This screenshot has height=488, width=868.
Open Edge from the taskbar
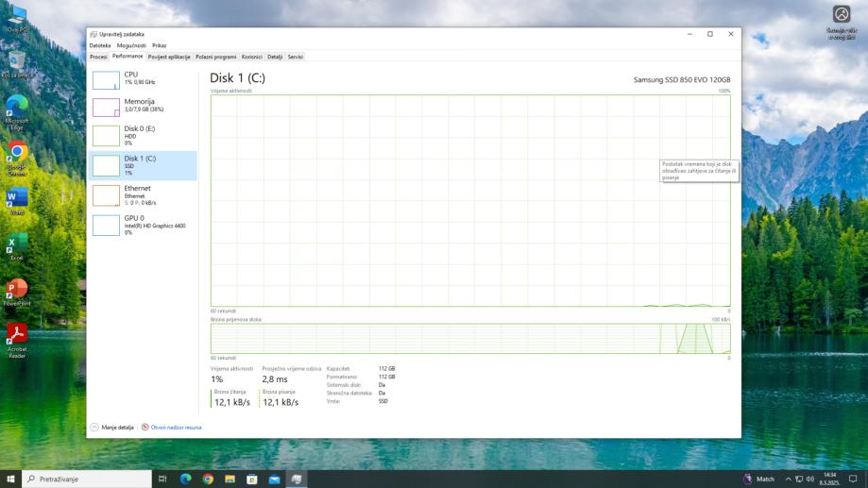pos(185,480)
